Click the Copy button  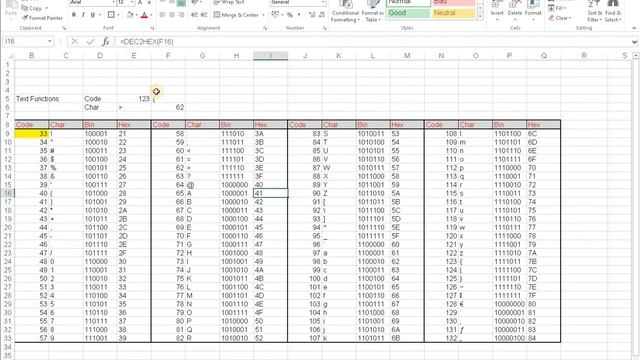34,8
